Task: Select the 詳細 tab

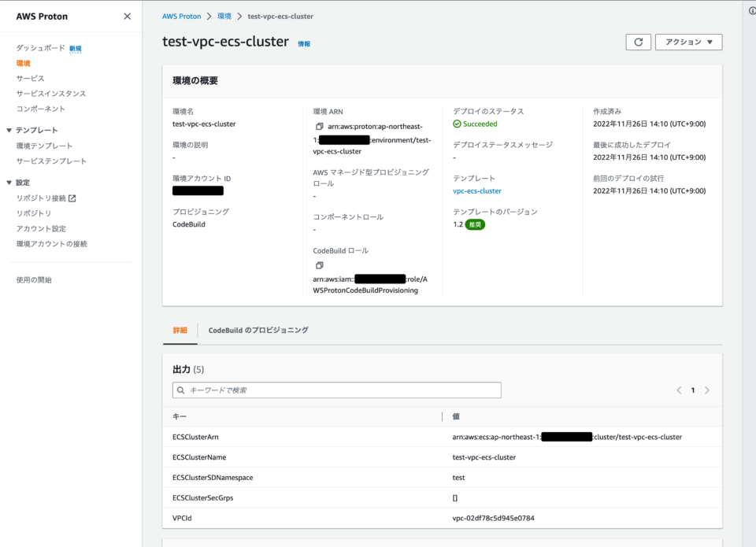Action: [x=180, y=330]
